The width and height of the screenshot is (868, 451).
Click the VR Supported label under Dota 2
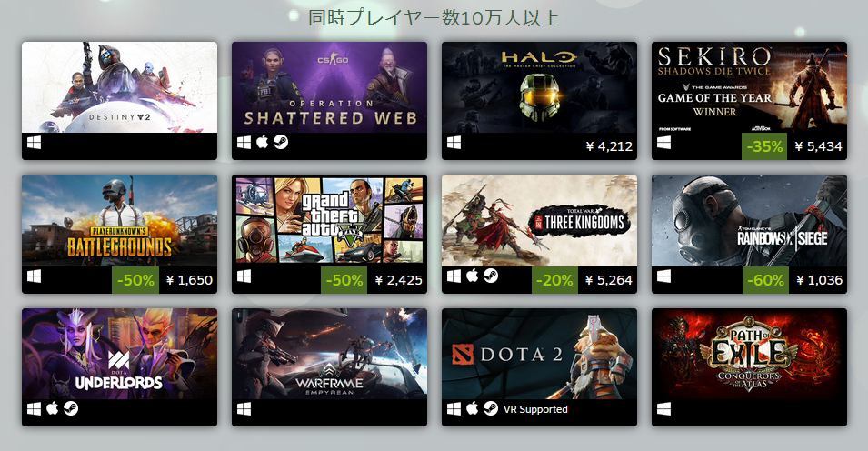coord(535,409)
